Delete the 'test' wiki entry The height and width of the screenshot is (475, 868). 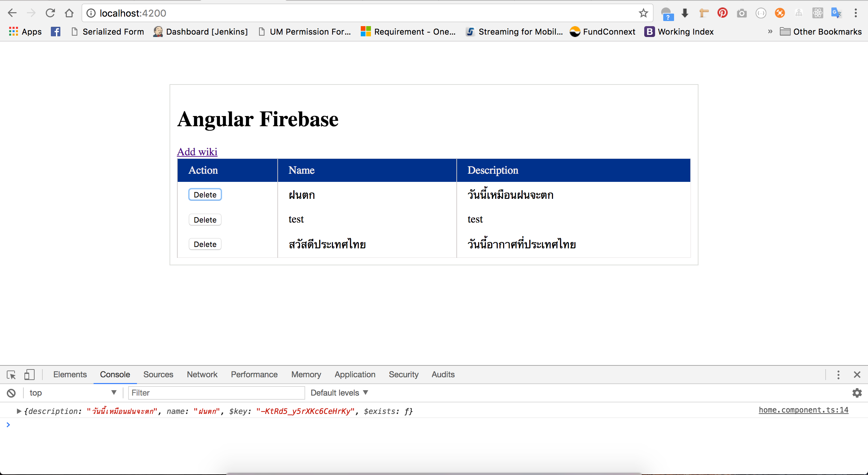(205, 219)
